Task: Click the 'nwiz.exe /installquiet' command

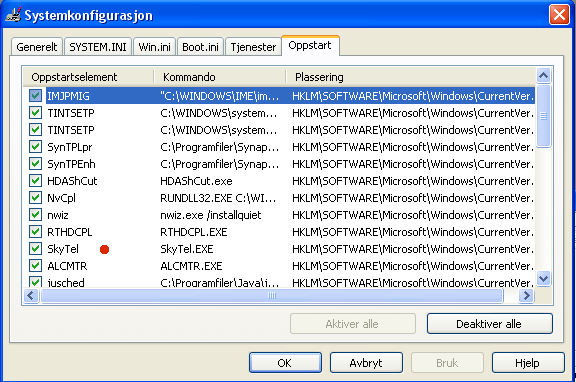Action: point(210,215)
